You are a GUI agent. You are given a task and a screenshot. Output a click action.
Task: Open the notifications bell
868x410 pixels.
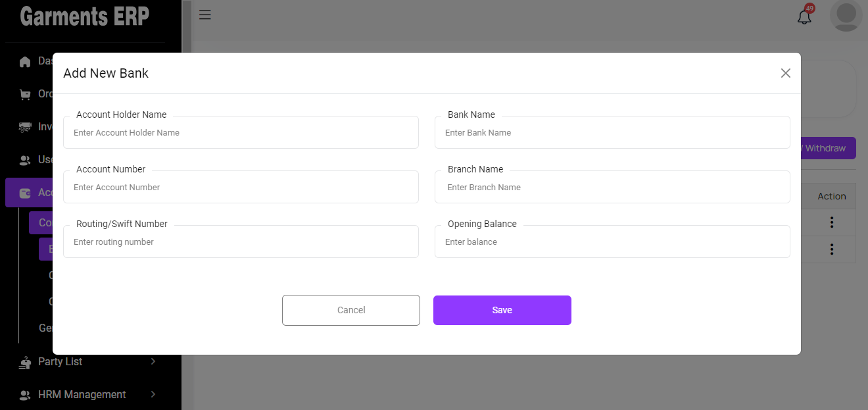pos(804,16)
